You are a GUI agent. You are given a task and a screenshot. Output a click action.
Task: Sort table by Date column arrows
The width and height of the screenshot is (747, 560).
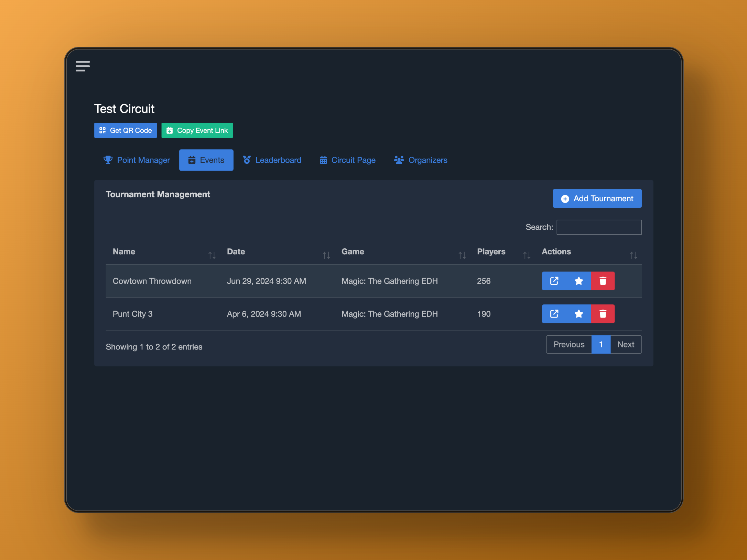tap(326, 255)
